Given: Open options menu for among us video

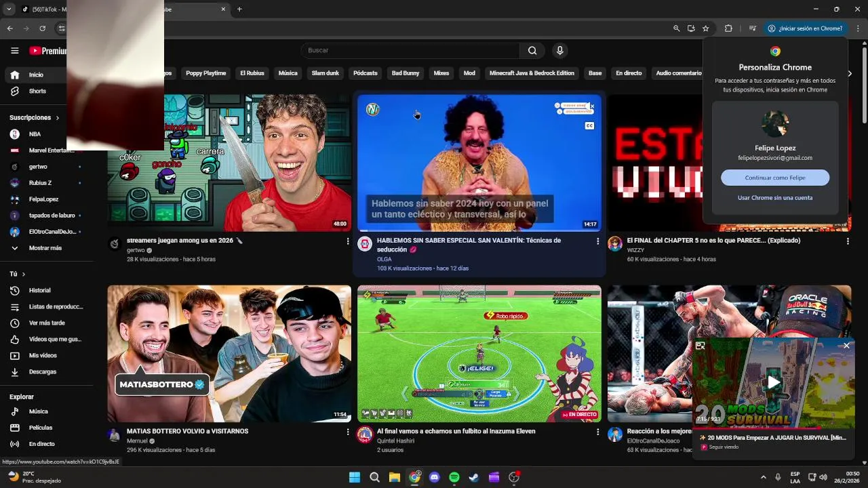Looking at the screenshot, I should coord(348,241).
